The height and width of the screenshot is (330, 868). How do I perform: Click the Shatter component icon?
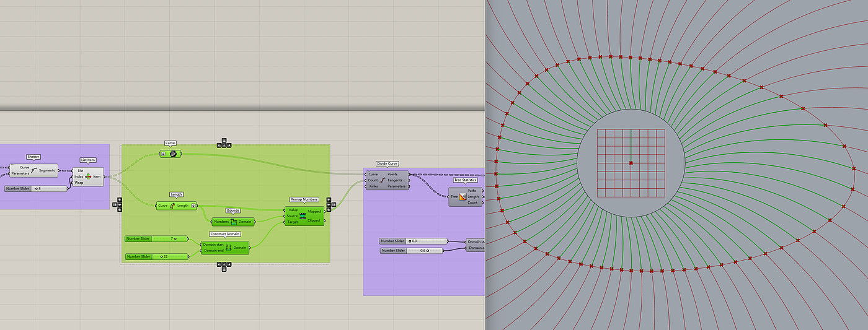point(35,170)
